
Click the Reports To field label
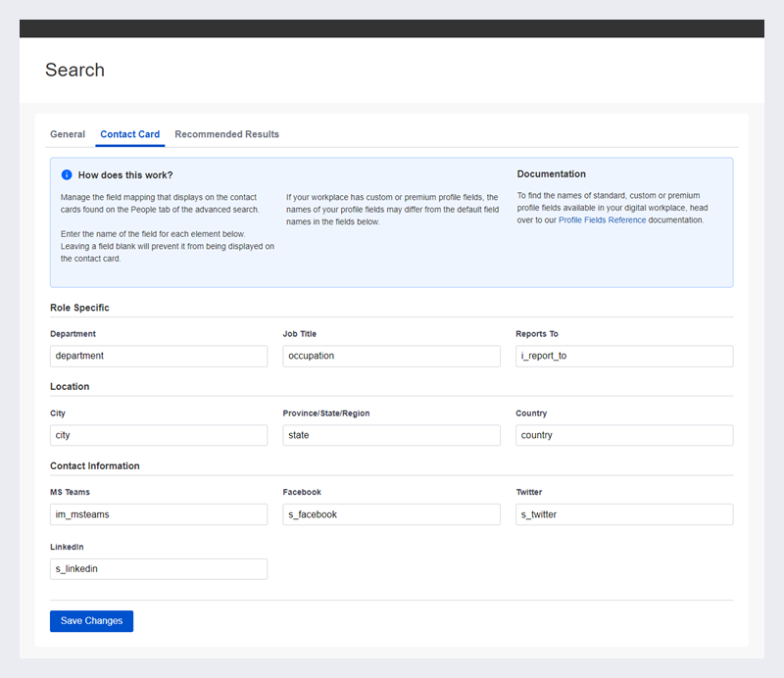537,334
